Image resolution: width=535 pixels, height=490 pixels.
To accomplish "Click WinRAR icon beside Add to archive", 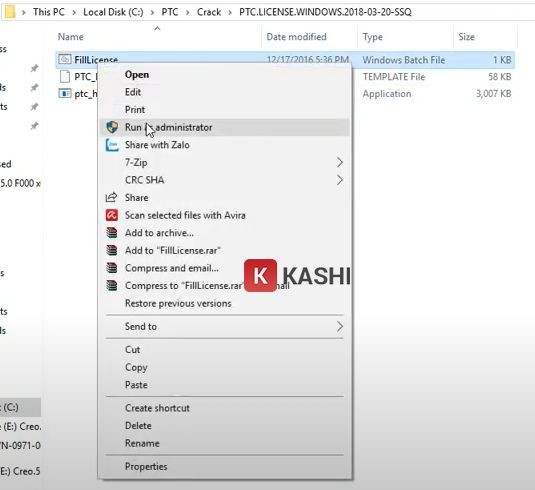I will [x=112, y=233].
